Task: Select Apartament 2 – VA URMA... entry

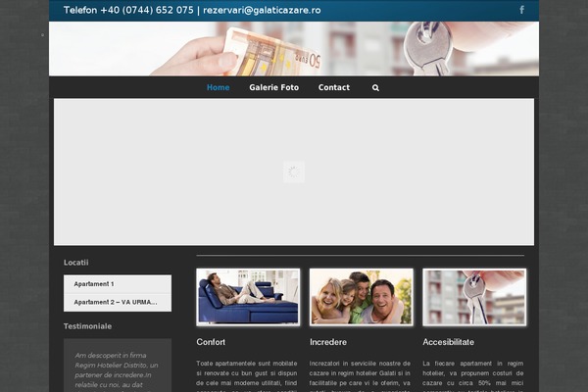Action: 118,303
